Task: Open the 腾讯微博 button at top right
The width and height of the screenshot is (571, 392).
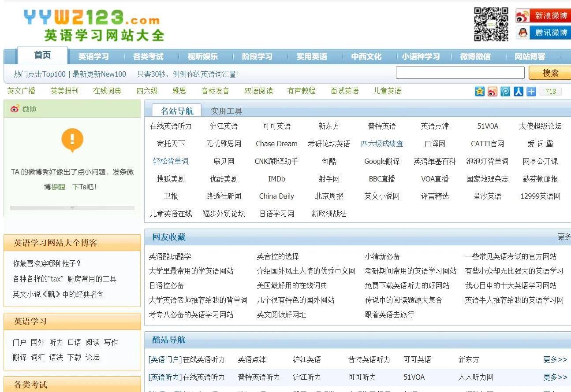Action: 543,33
